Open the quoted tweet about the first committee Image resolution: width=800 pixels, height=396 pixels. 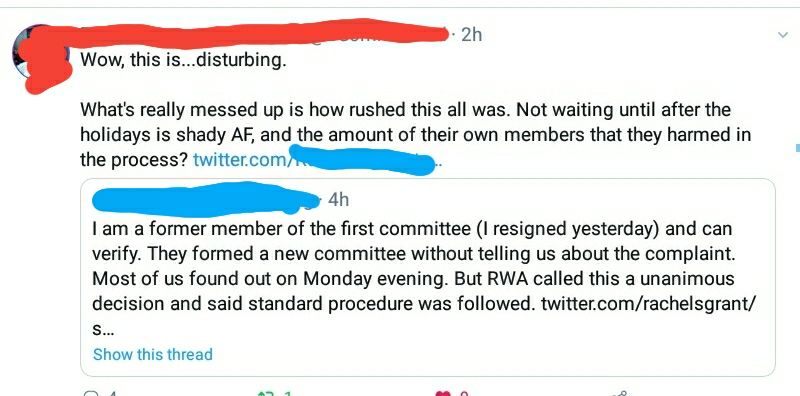[x=428, y=277]
